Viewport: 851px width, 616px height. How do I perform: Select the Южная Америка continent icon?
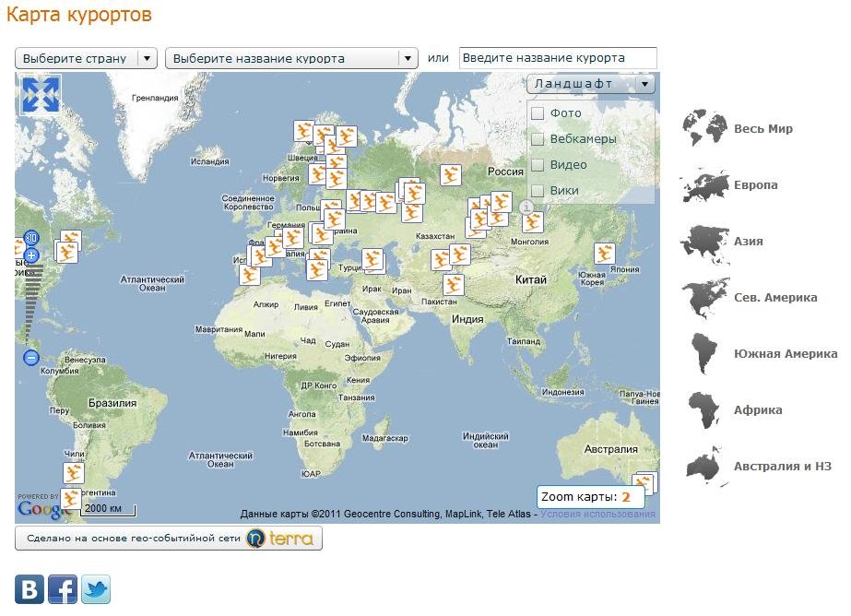[x=704, y=354]
